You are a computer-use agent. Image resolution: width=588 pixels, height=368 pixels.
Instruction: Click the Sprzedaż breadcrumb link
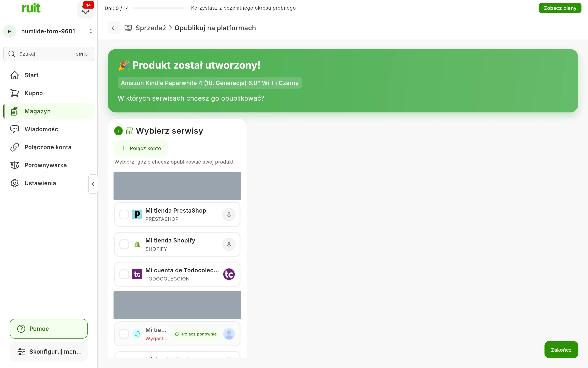(151, 28)
